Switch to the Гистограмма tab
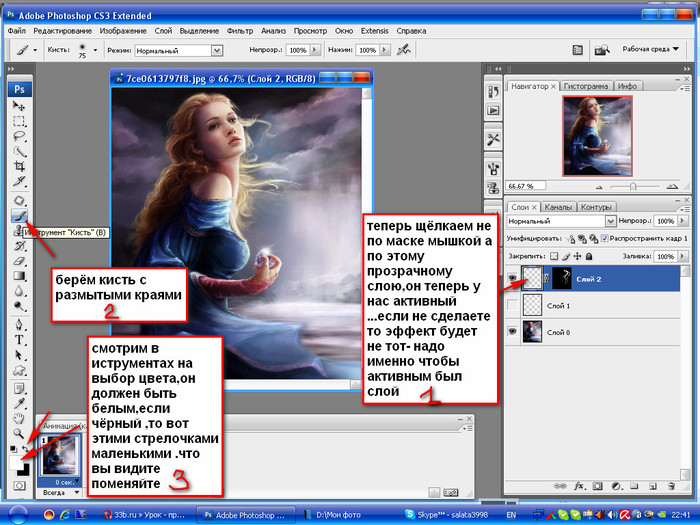Screen dimensions: 700x525 (x=586, y=86)
